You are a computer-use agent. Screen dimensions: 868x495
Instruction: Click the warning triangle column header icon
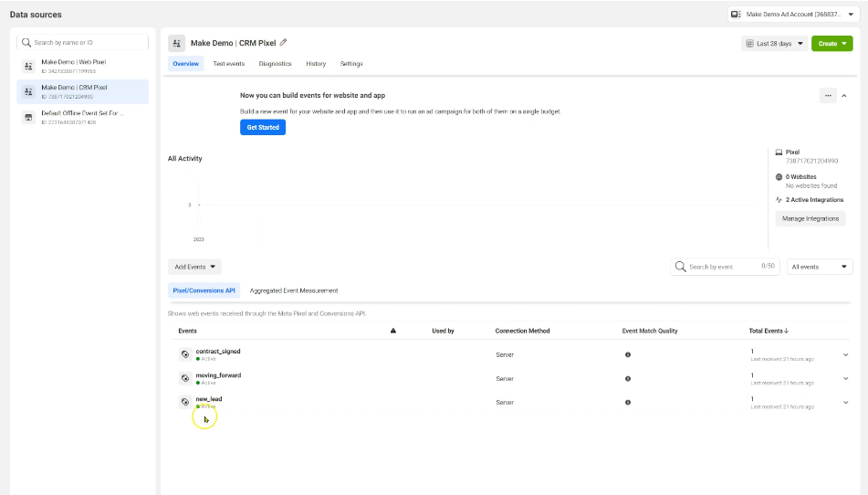pos(393,331)
